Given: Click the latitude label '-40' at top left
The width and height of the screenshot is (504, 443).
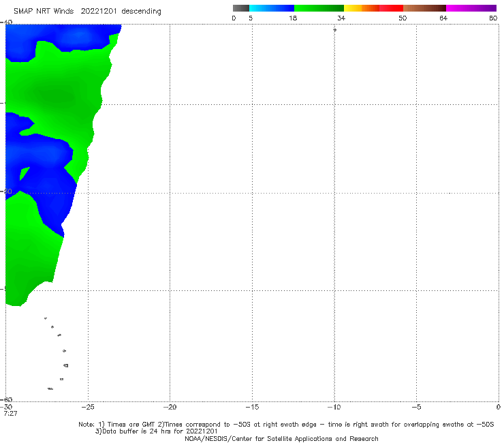Looking at the screenshot, I should (x=6, y=22).
